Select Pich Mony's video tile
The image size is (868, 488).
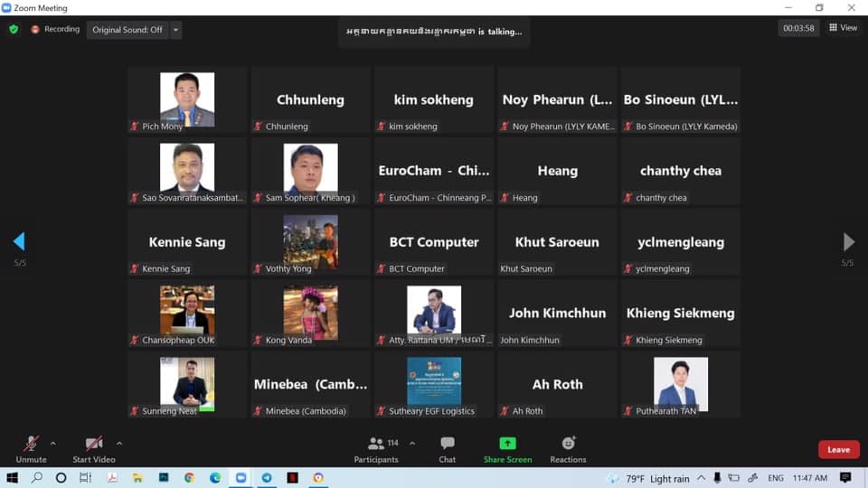tap(187, 99)
